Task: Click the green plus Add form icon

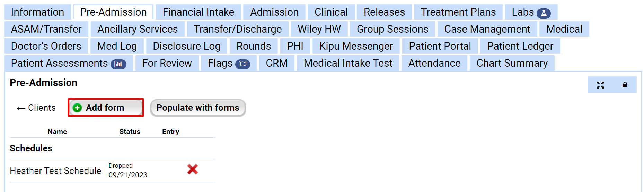Action: pos(77,108)
